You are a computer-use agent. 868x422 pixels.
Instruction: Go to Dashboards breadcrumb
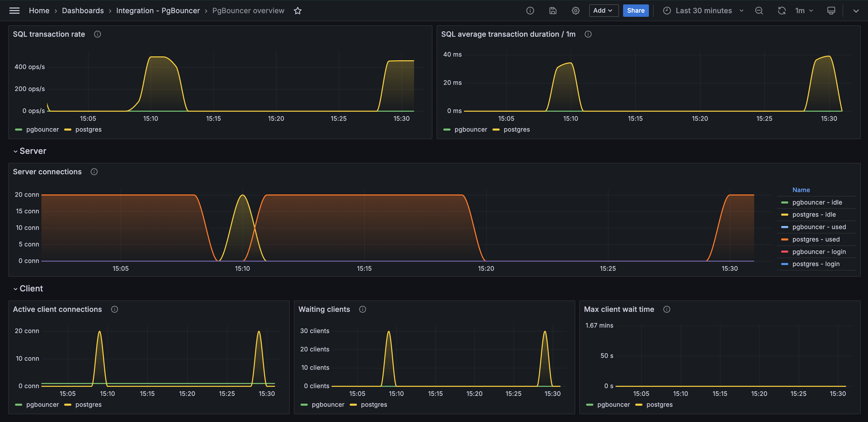pos(83,11)
